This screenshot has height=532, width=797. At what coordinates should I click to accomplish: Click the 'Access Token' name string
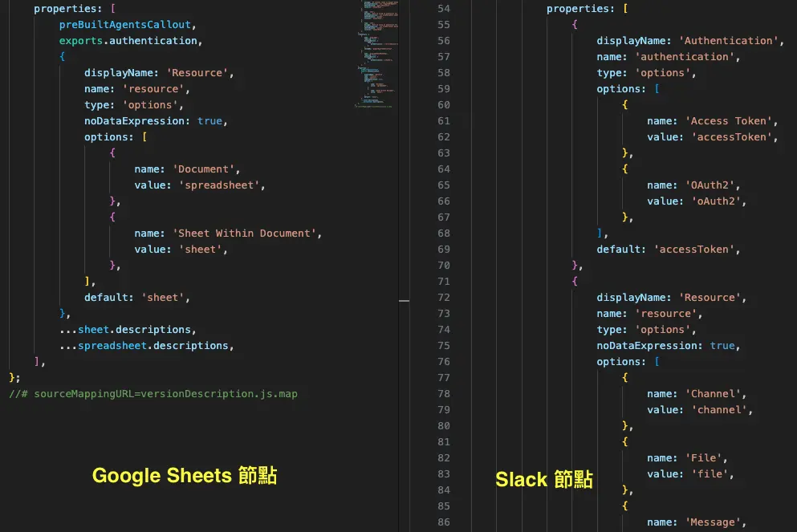[729, 121]
